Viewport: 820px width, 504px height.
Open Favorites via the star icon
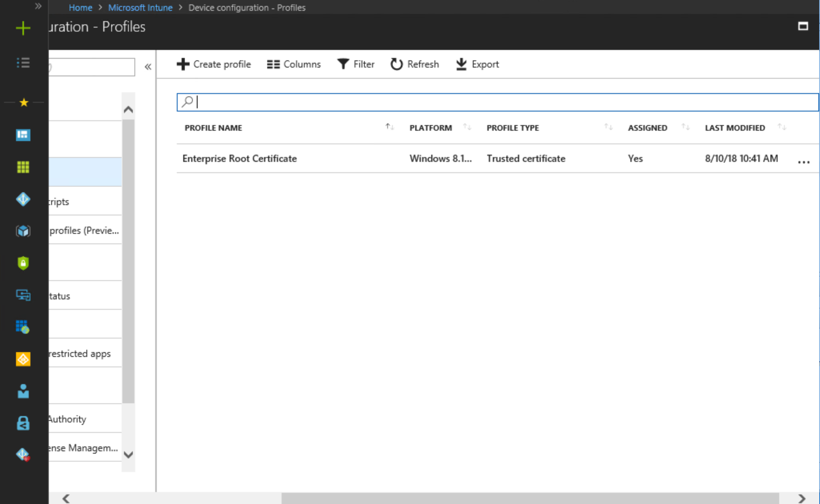(x=23, y=102)
